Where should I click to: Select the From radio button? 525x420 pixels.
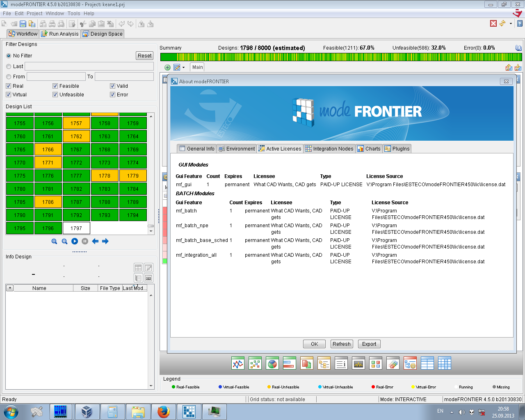pos(9,77)
